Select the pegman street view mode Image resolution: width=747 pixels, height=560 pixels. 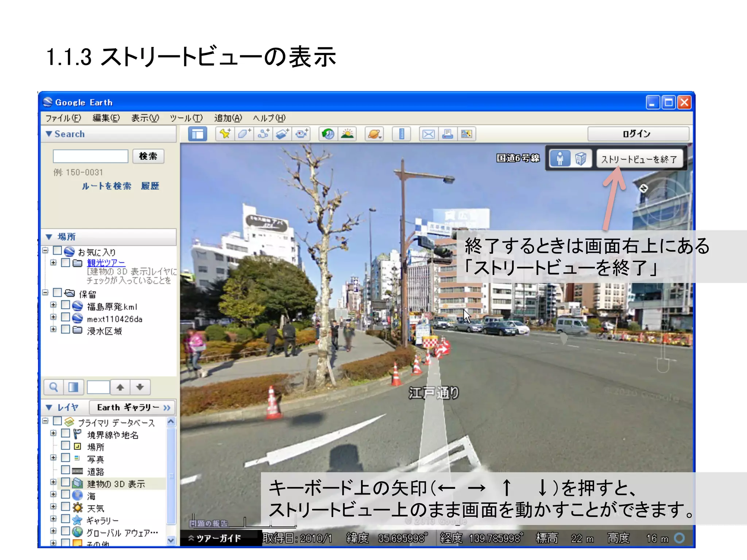(x=560, y=159)
